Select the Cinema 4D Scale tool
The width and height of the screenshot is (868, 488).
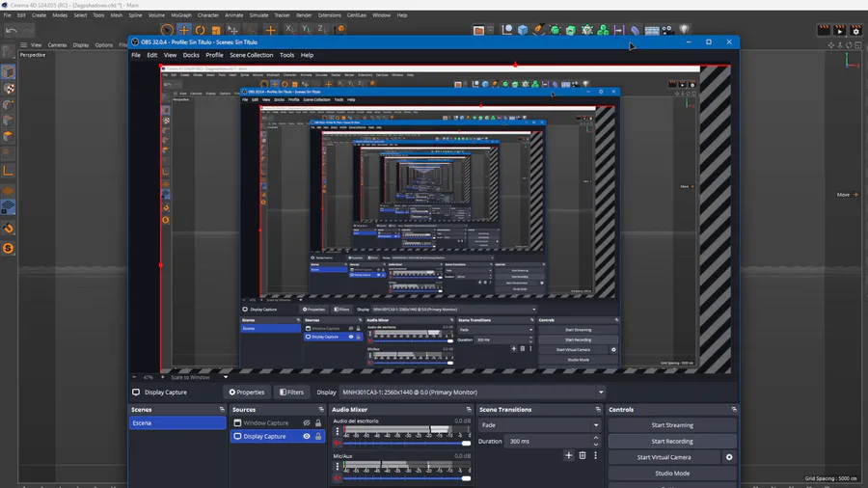[x=216, y=30]
